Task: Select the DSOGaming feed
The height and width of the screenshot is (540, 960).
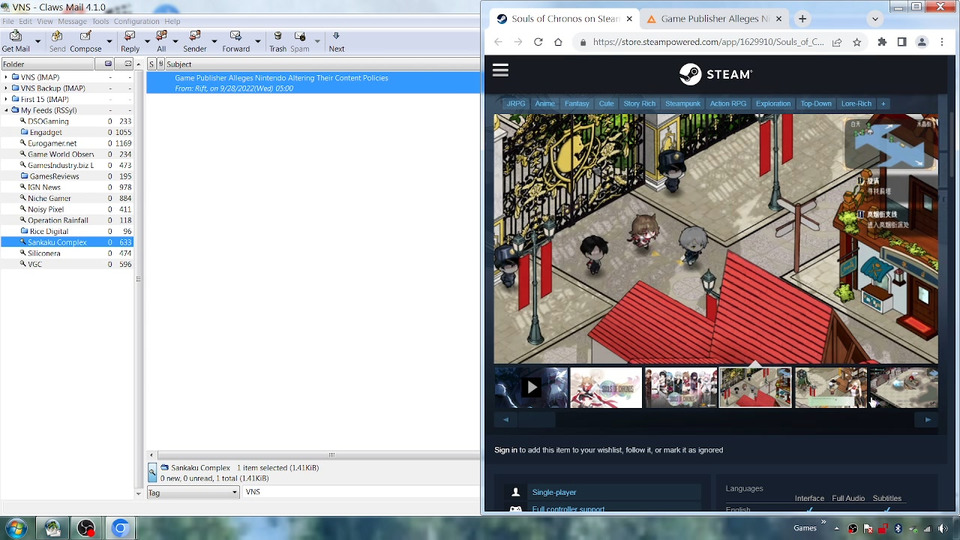Action: (x=48, y=121)
